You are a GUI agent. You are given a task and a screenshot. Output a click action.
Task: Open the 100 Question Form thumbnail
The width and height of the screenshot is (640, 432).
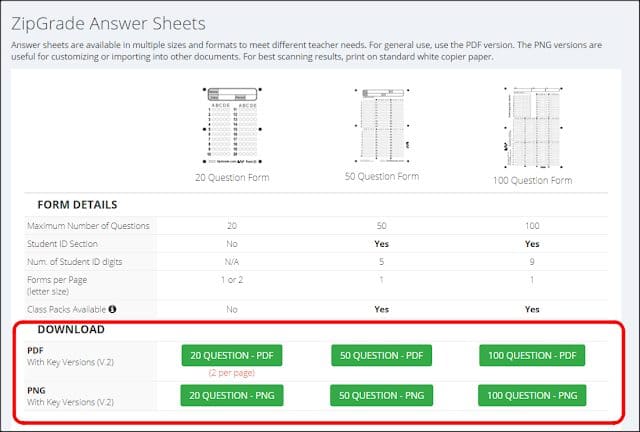pos(533,127)
